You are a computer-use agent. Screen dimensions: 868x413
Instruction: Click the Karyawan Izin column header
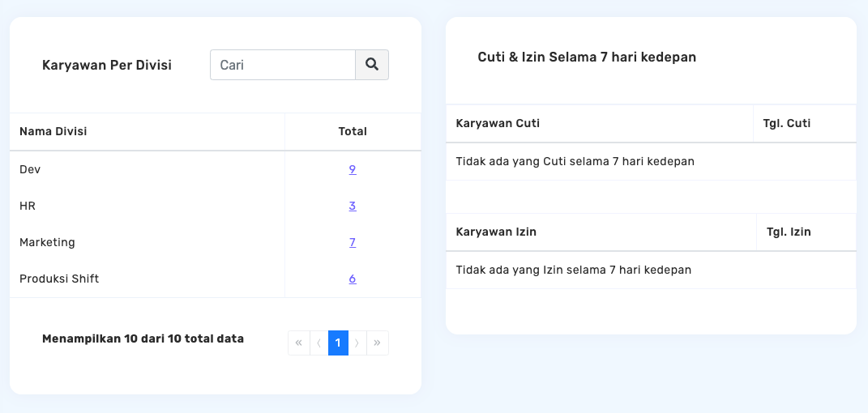[x=496, y=232]
